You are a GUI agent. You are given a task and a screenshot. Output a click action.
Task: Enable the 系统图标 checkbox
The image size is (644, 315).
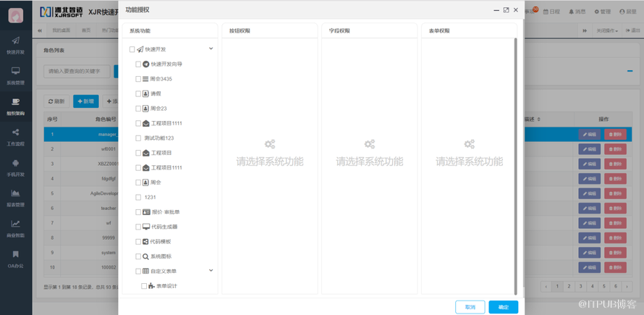[x=138, y=256]
